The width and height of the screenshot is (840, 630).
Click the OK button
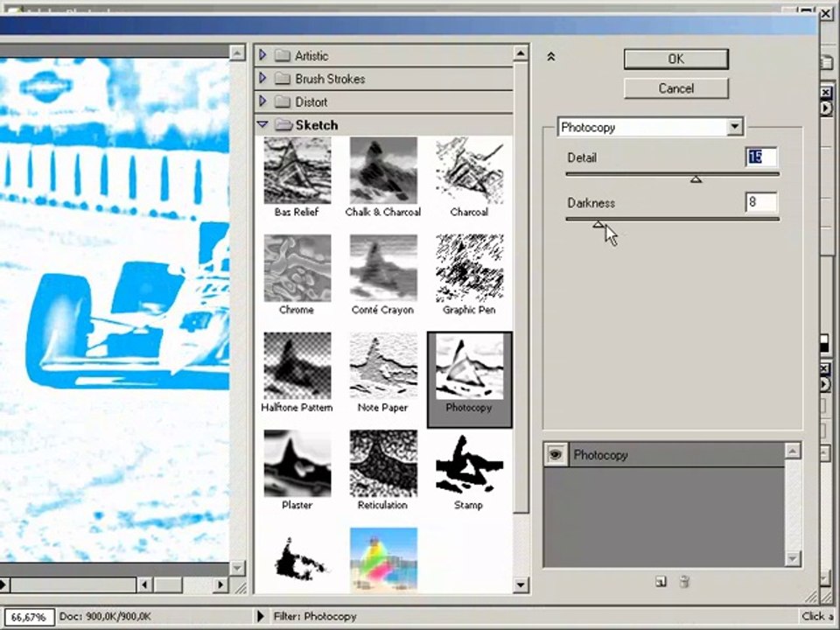tap(676, 59)
